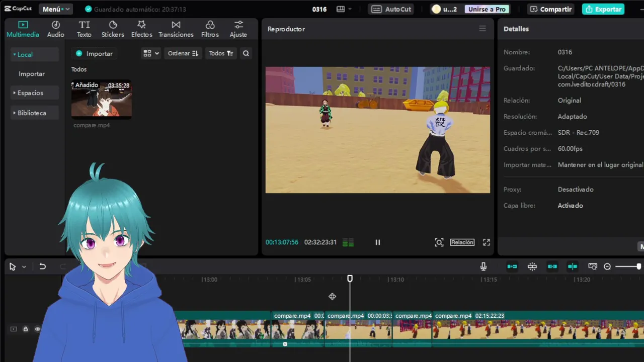This screenshot has width=644, height=362.
Task: Open the Audio panel tab
Action: pyautogui.click(x=55, y=29)
